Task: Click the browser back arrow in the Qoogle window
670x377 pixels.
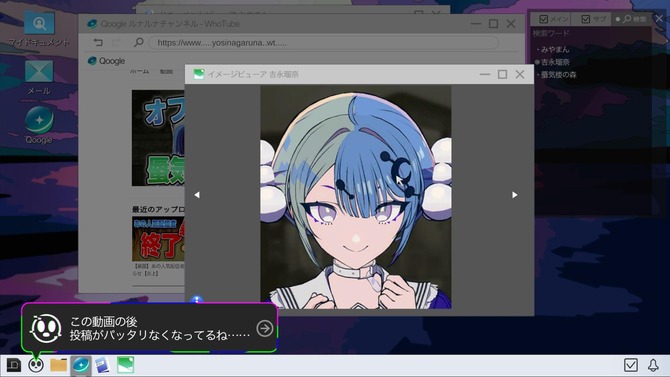Action: coord(98,42)
